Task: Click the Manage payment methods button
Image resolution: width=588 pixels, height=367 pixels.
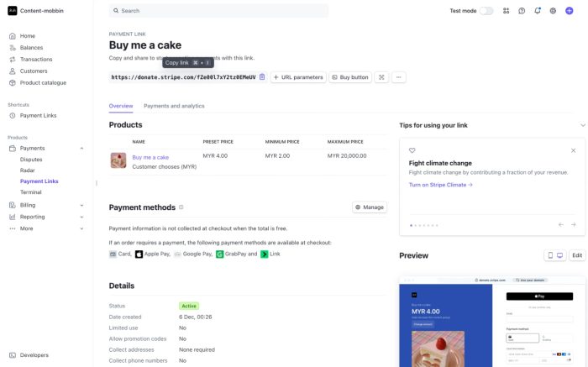Action: pos(370,207)
